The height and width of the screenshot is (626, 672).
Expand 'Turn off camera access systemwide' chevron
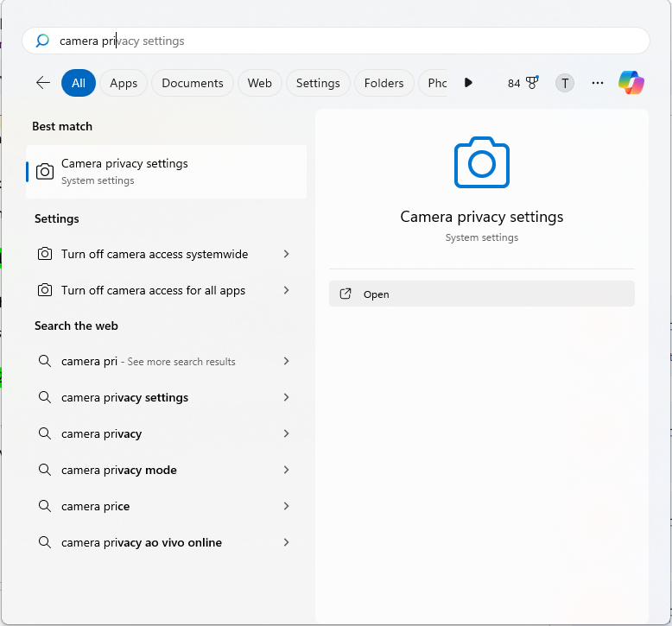pos(286,254)
